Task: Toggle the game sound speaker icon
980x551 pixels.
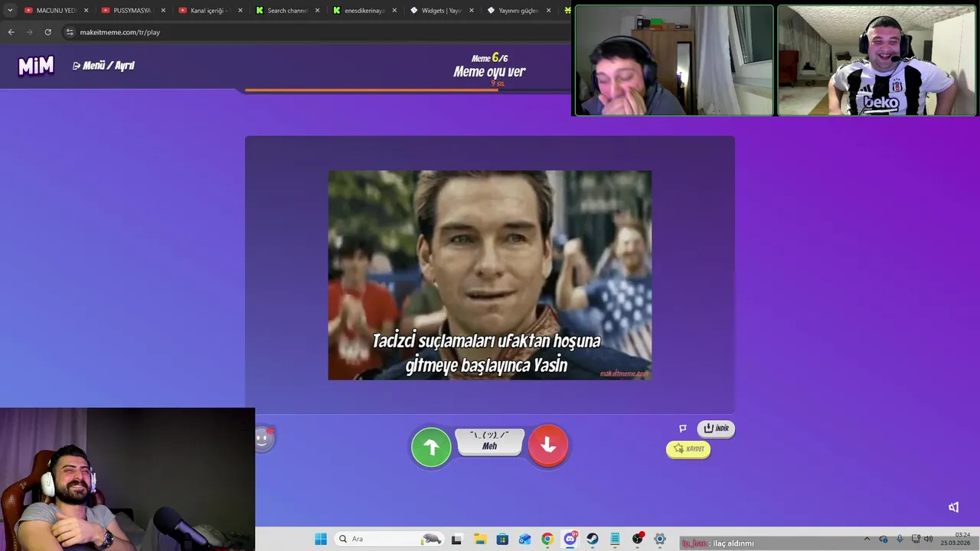Action: click(x=954, y=507)
